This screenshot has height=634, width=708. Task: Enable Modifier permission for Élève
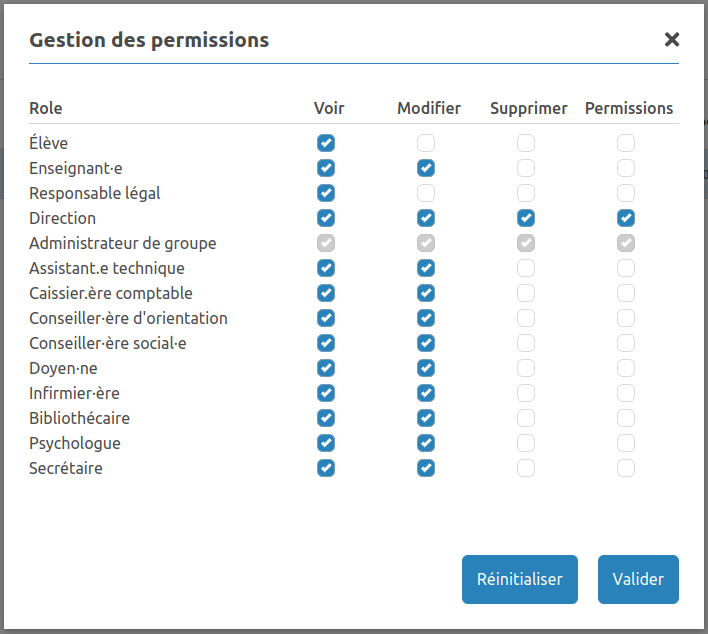426,143
